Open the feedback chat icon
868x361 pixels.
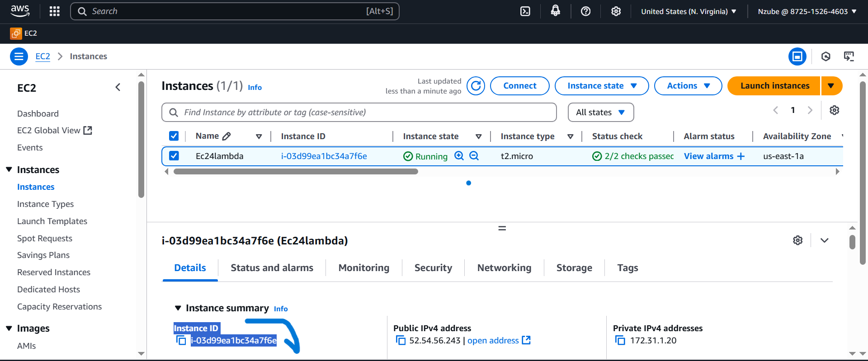[849, 56]
